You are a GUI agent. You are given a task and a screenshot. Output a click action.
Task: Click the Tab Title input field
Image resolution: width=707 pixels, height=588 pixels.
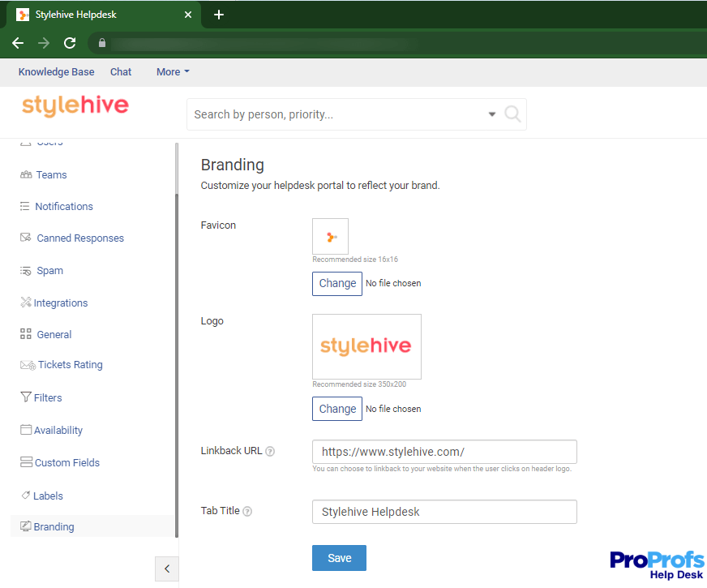point(444,512)
